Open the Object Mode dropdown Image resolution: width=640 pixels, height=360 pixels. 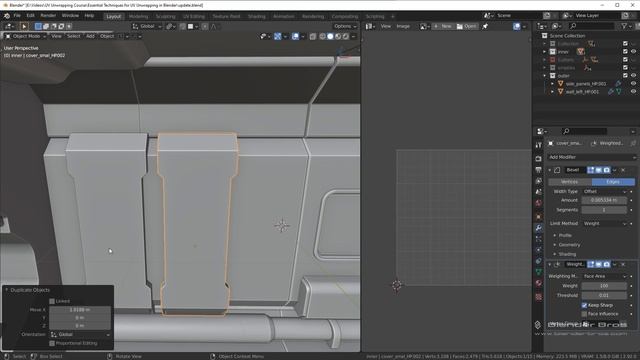[x=25, y=36]
